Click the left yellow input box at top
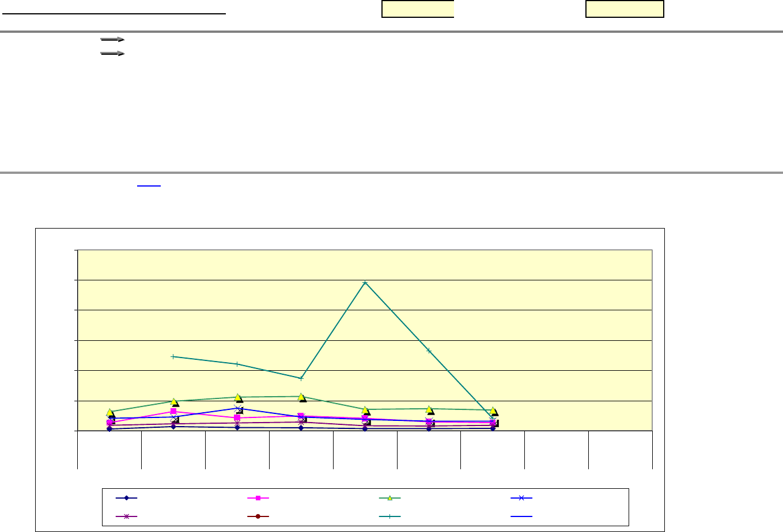The image size is (783, 532). pos(418,9)
